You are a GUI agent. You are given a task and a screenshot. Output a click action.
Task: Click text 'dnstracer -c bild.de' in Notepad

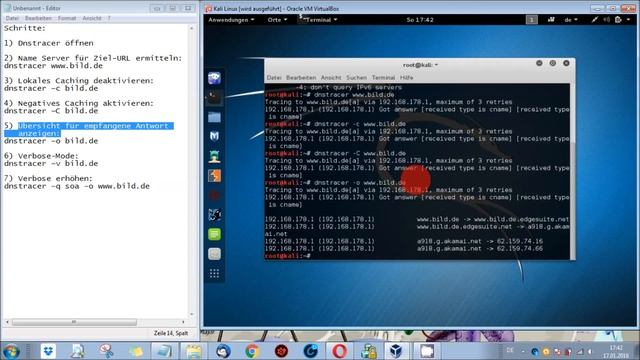pyautogui.click(x=51, y=89)
